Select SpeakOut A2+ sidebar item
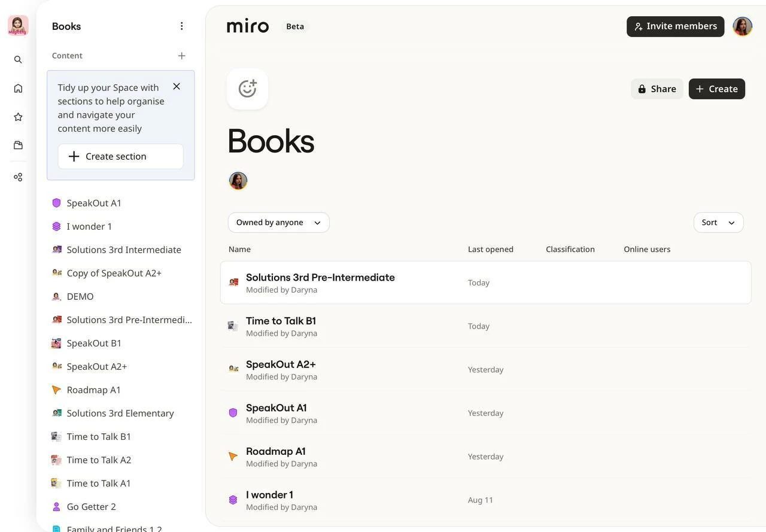This screenshot has height=532, width=766. pos(121,366)
